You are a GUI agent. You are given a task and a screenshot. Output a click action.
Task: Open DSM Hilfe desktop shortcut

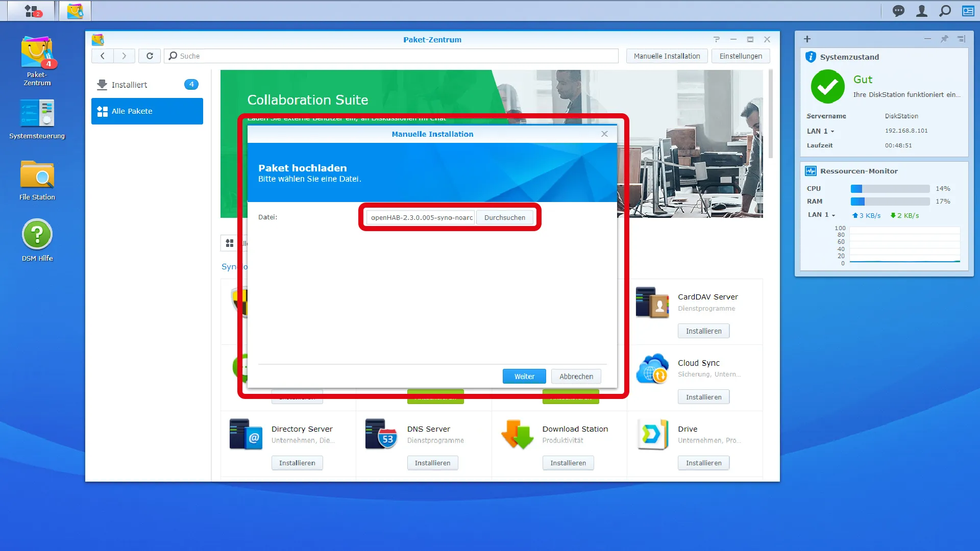(x=37, y=240)
